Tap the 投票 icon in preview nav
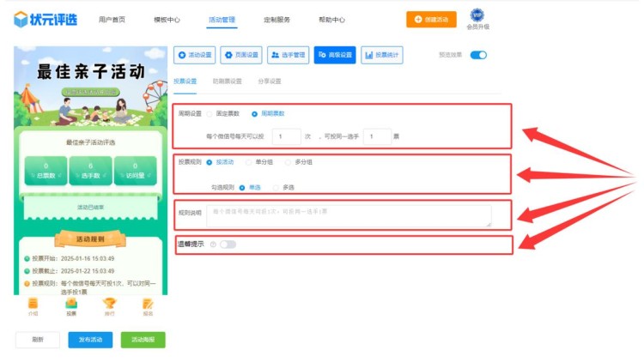644x362 pixels. [x=71, y=305]
